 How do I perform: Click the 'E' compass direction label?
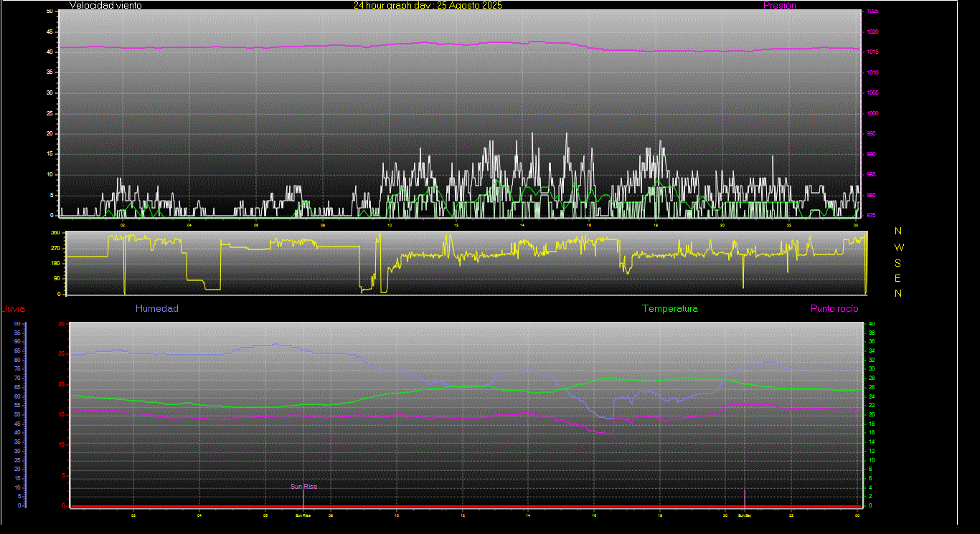coord(899,278)
